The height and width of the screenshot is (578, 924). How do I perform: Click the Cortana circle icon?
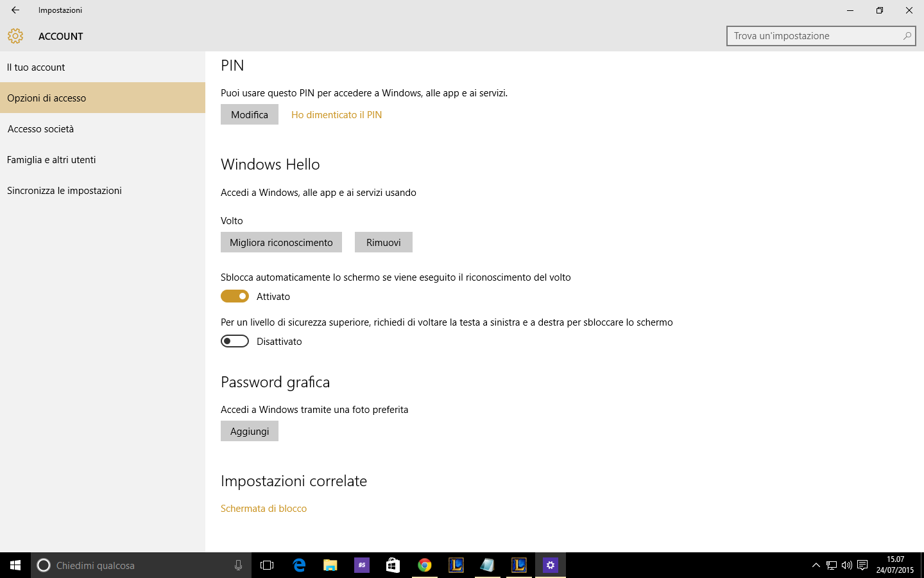44,565
